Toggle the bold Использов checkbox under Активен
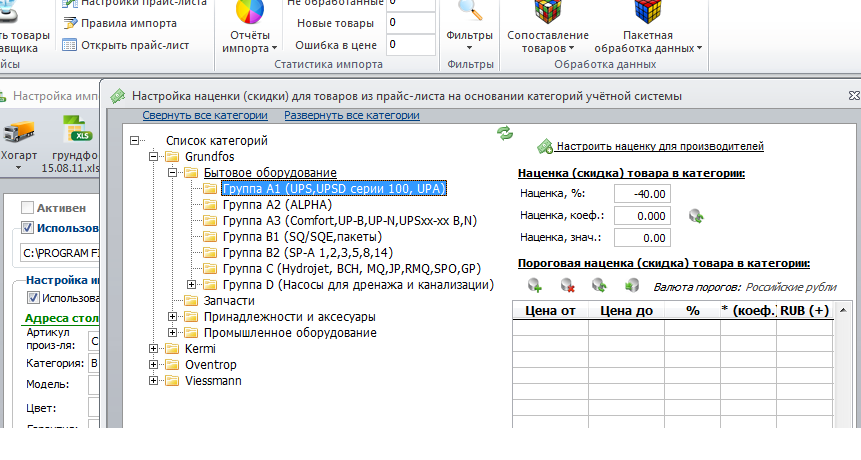The image size is (861, 460). point(27,227)
